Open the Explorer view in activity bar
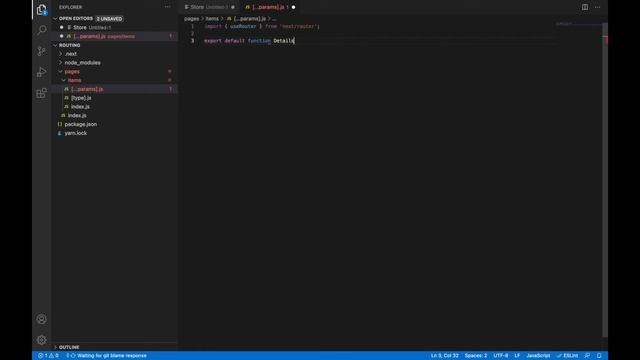Viewport: 640px width, 360px height. 41,9
